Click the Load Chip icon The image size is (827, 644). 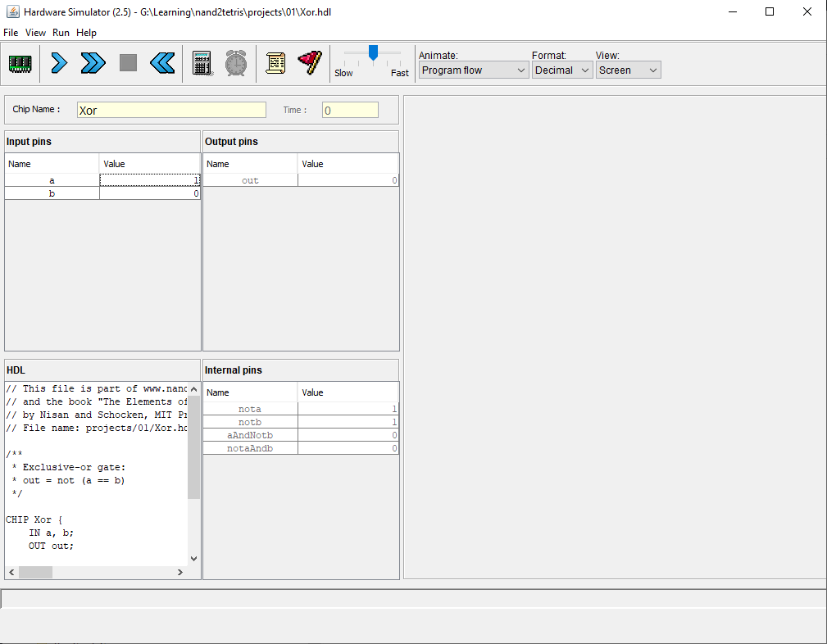20,63
